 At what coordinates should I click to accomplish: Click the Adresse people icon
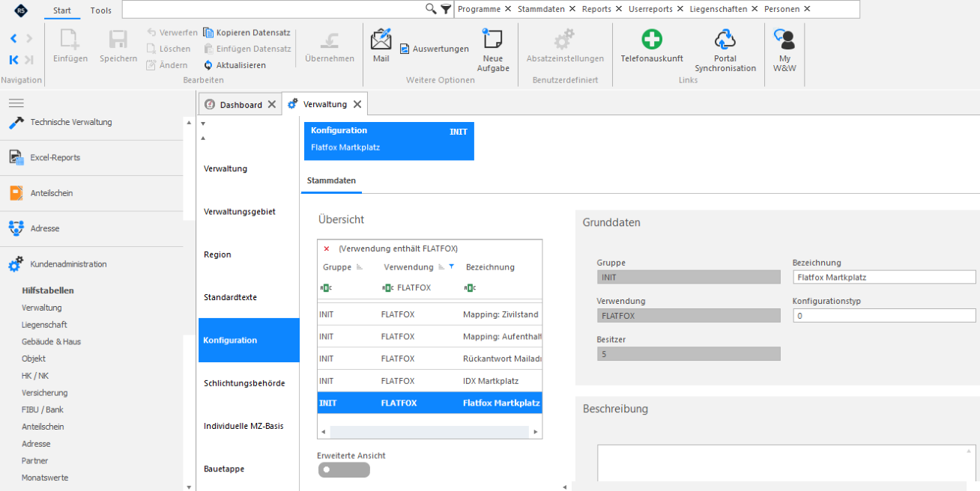16,228
